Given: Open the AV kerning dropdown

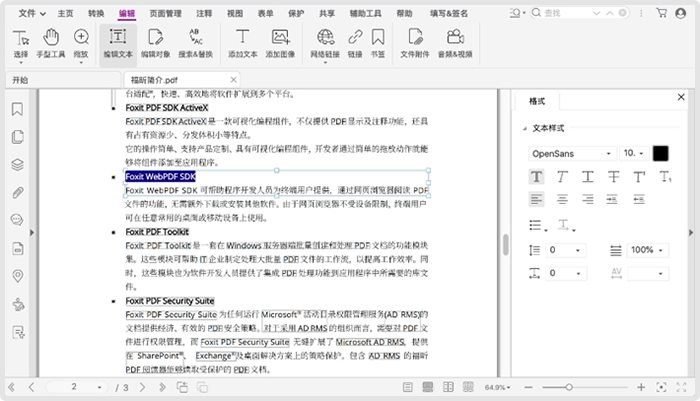Looking at the screenshot, I should click(647, 273).
